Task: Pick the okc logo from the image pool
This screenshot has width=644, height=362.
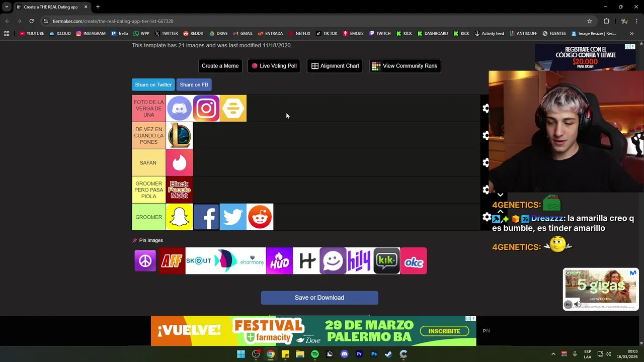Action: (414, 261)
